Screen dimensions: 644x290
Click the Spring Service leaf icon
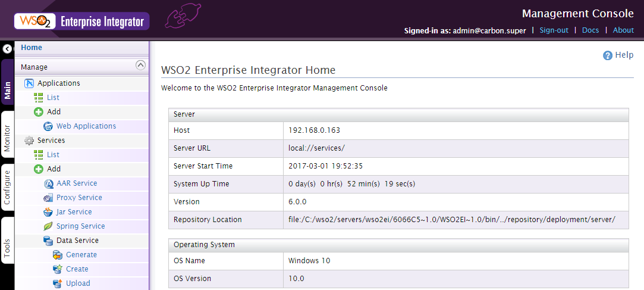click(49, 226)
